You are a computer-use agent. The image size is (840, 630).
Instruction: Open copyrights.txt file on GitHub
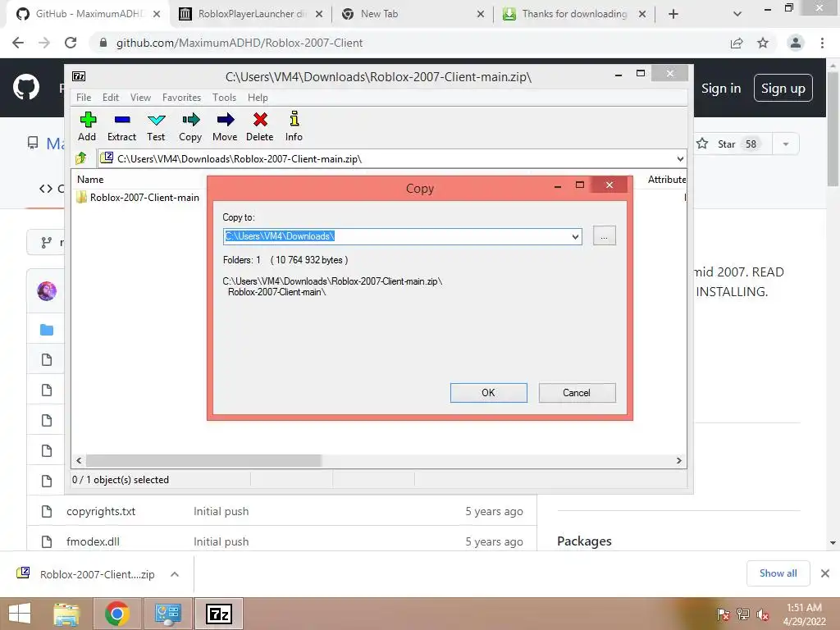pyautogui.click(x=101, y=511)
